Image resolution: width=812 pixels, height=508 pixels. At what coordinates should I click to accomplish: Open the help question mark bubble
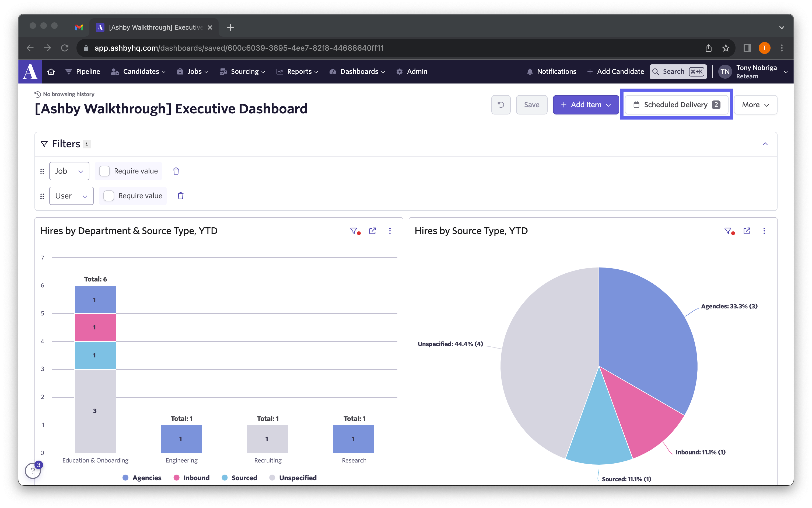point(33,471)
